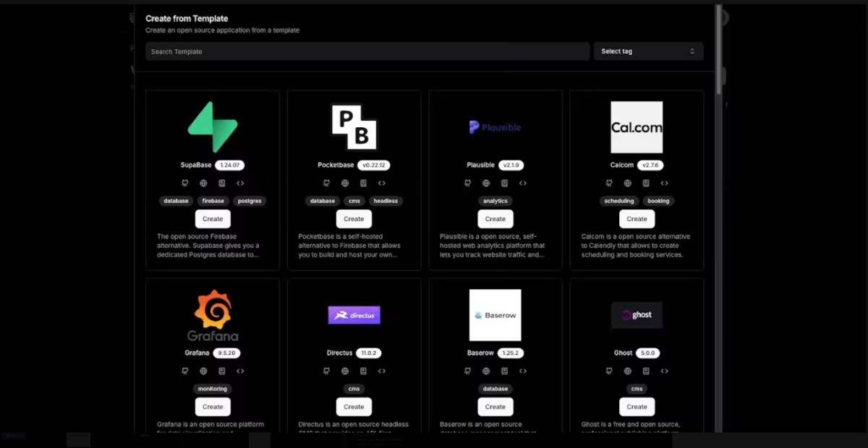Click the postgres tag
868x448 pixels.
pos(250,201)
